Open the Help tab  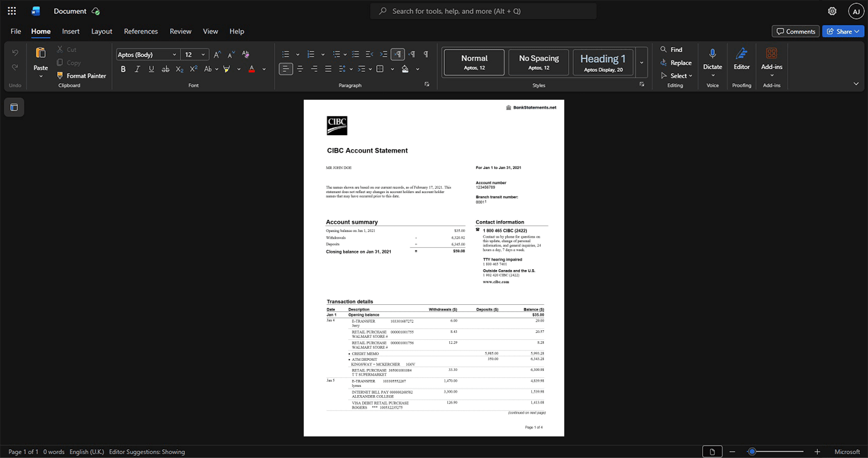(237, 31)
